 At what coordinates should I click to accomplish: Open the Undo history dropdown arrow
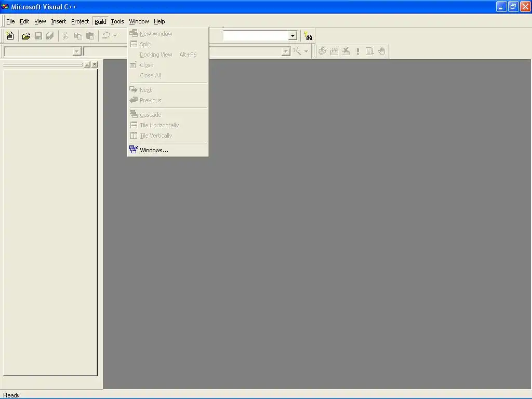click(x=115, y=36)
